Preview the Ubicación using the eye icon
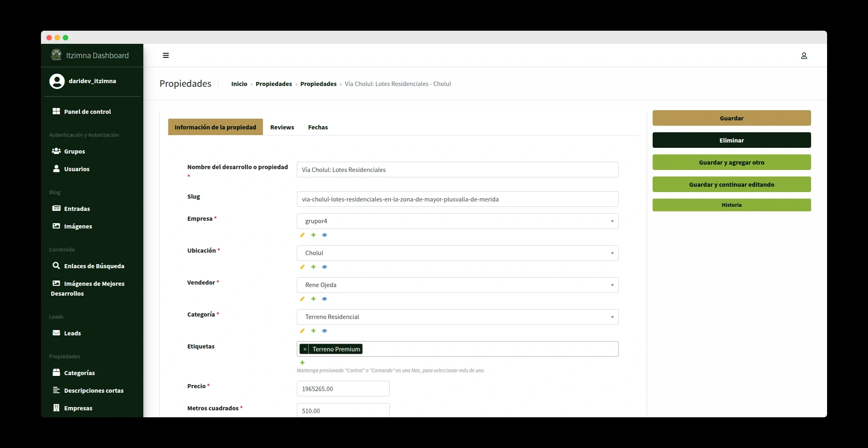This screenshot has width=868, height=448. (x=324, y=267)
